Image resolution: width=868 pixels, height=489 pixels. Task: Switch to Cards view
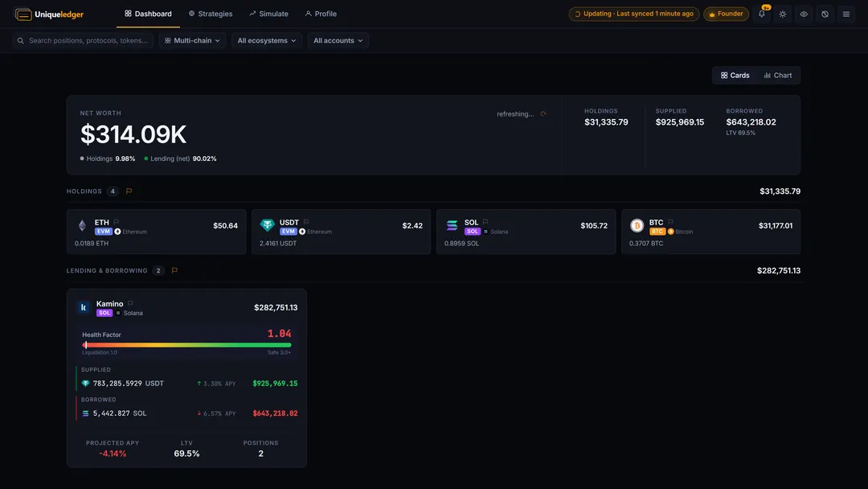[x=735, y=76]
